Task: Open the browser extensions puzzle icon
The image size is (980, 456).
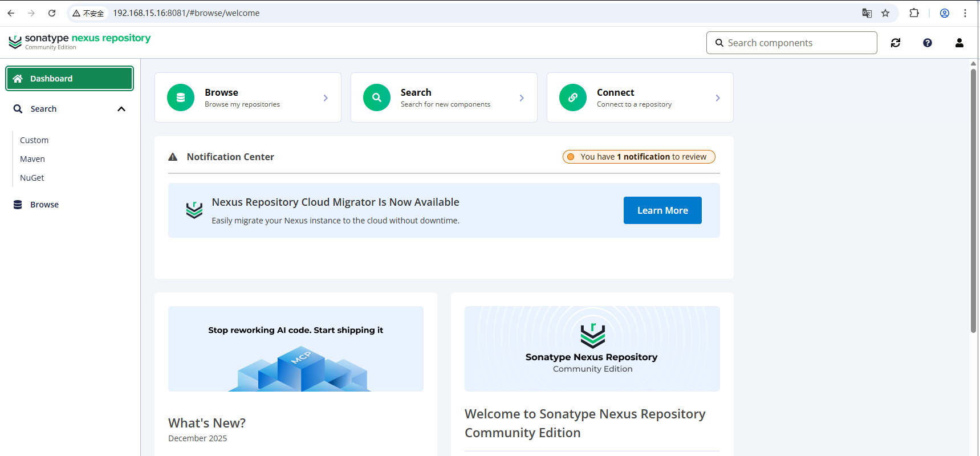Action: pos(914,13)
